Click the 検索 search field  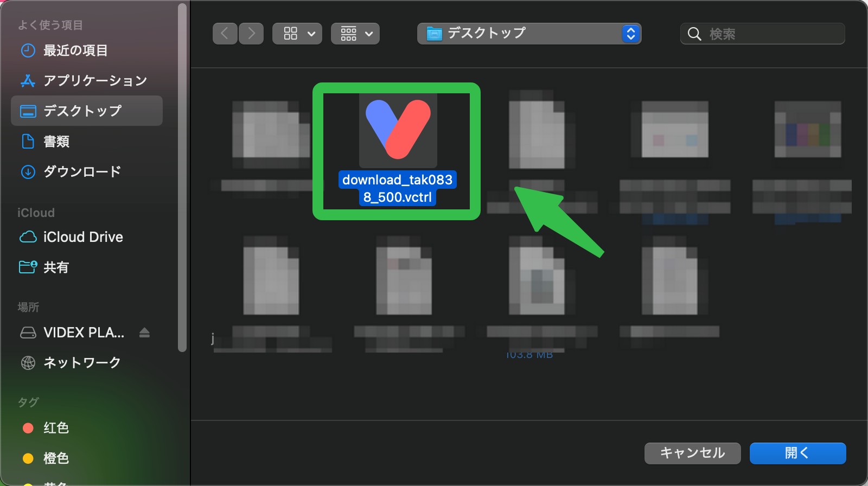point(762,34)
